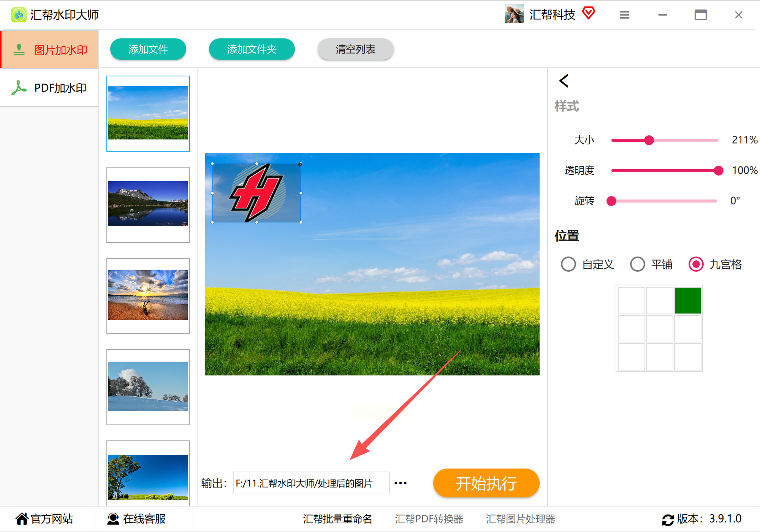Open the hamburger menu in title bar
Viewport: 760px width, 532px height.
(624, 15)
